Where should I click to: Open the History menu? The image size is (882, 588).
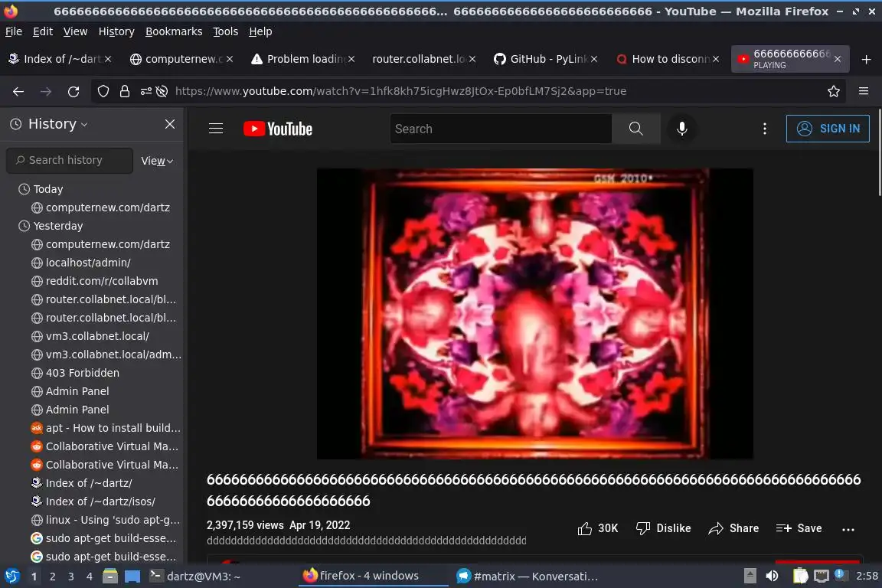click(116, 31)
